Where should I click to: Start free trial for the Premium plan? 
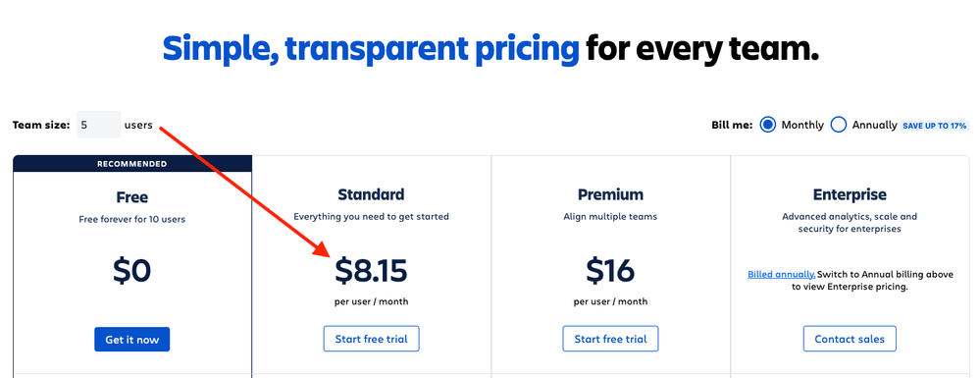[x=610, y=339]
